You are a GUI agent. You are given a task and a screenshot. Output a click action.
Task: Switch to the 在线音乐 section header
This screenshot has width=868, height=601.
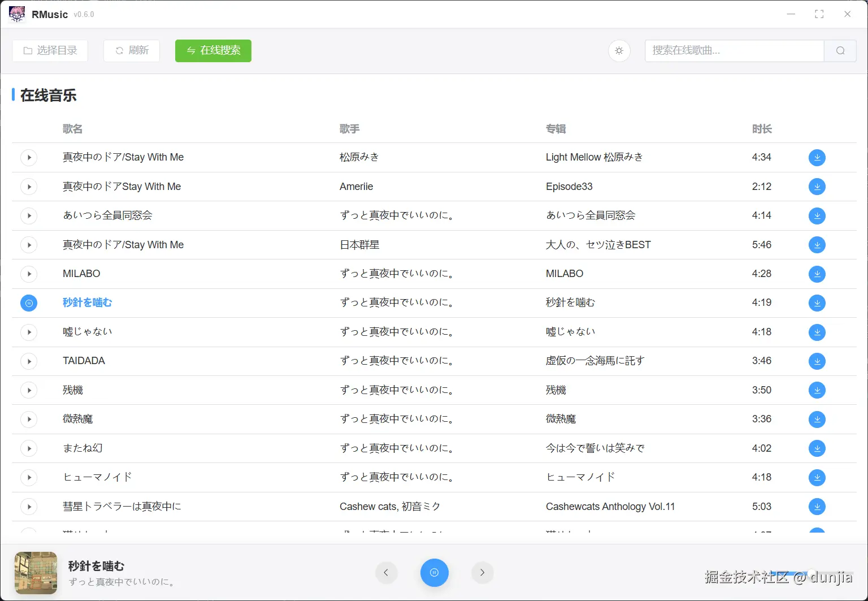48,96
